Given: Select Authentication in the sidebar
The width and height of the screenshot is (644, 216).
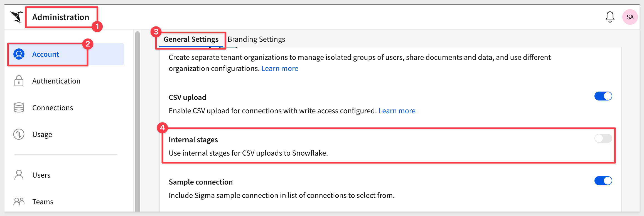Looking at the screenshot, I should click(56, 81).
